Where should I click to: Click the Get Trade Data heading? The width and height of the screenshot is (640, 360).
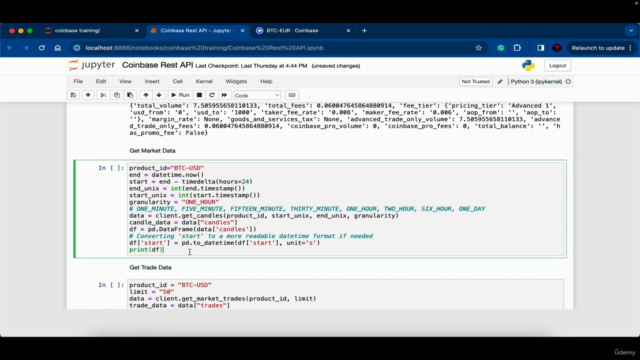click(x=150, y=267)
